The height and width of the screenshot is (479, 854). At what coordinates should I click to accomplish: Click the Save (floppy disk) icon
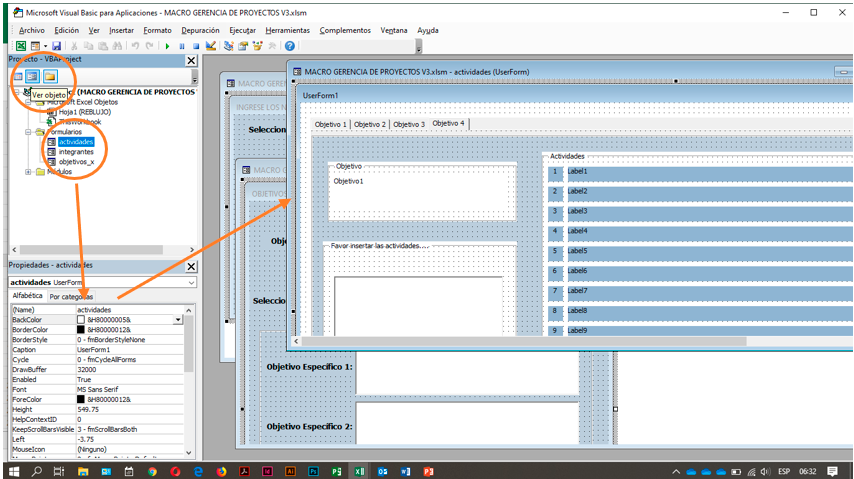(x=56, y=46)
